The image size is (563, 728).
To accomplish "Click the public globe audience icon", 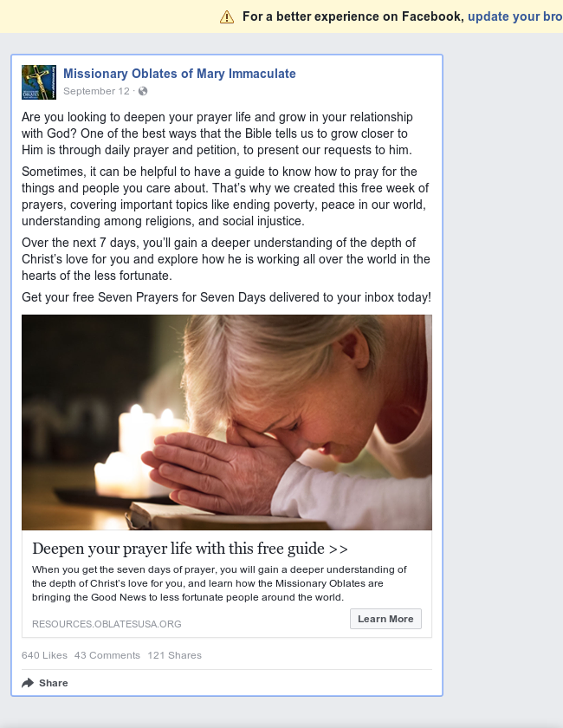I will click(x=143, y=91).
